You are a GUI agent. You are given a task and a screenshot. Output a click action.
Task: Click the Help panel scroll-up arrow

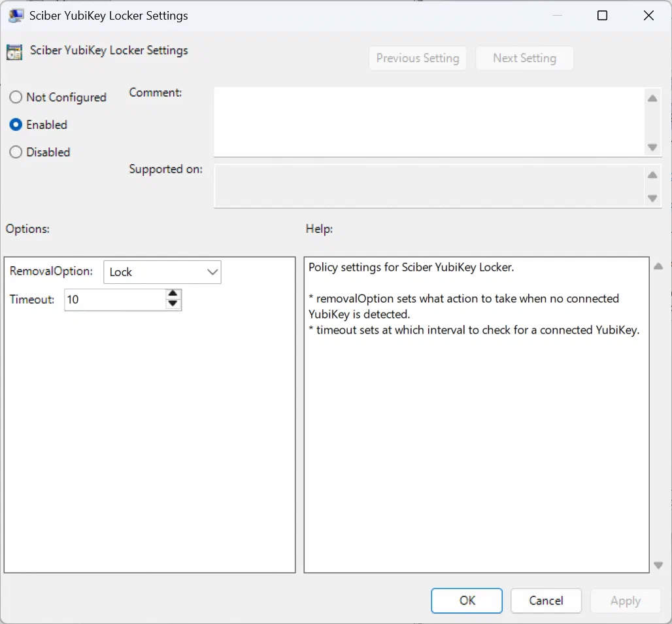tap(658, 266)
